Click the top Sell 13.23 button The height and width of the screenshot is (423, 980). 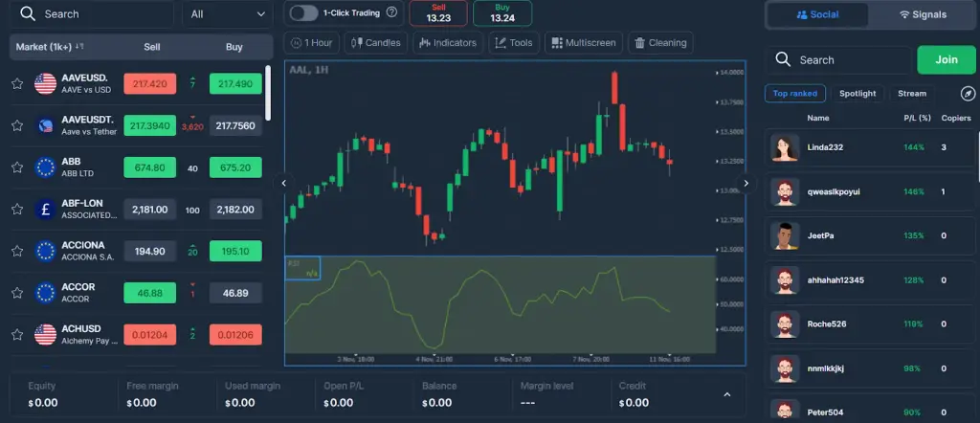click(438, 13)
